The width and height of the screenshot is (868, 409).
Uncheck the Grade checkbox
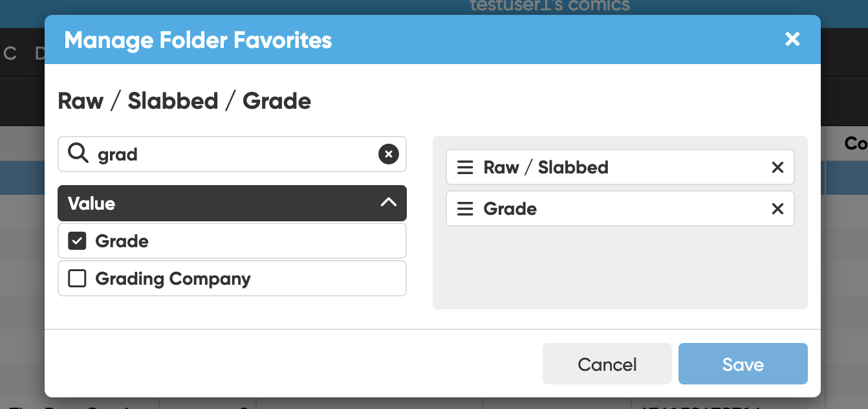78,241
